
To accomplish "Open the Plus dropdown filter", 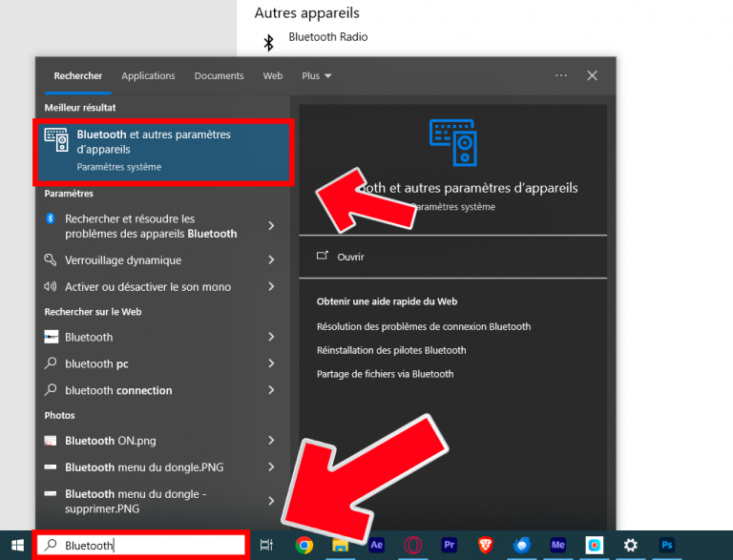I will click(317, 75).
